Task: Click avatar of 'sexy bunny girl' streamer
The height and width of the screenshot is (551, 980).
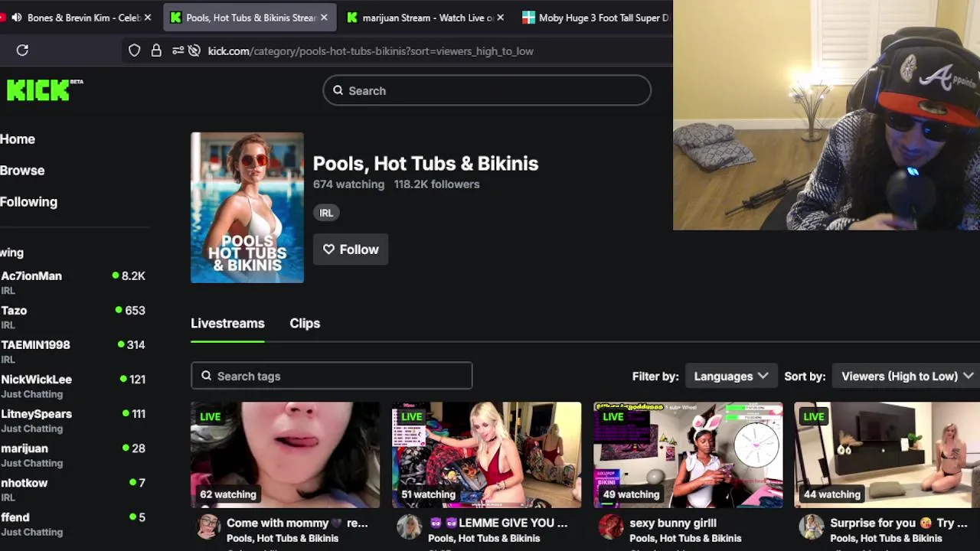Action: [611, 527]
